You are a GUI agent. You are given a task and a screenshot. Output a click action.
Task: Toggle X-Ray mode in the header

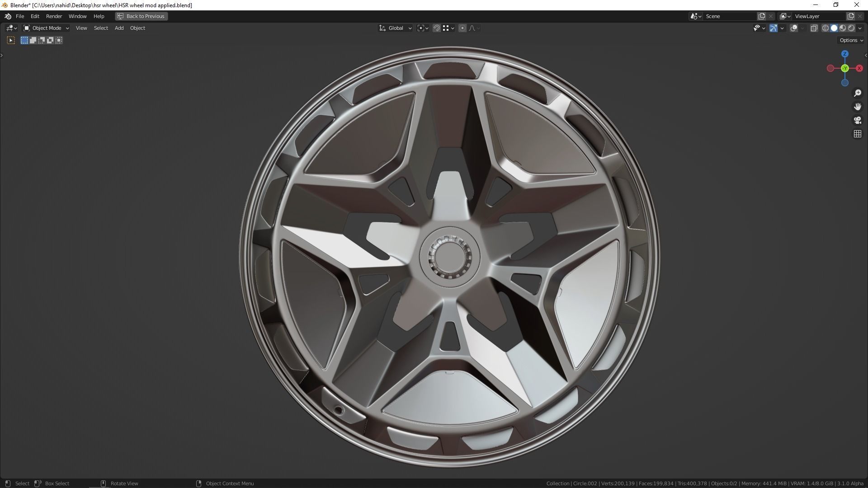(814, 28)
